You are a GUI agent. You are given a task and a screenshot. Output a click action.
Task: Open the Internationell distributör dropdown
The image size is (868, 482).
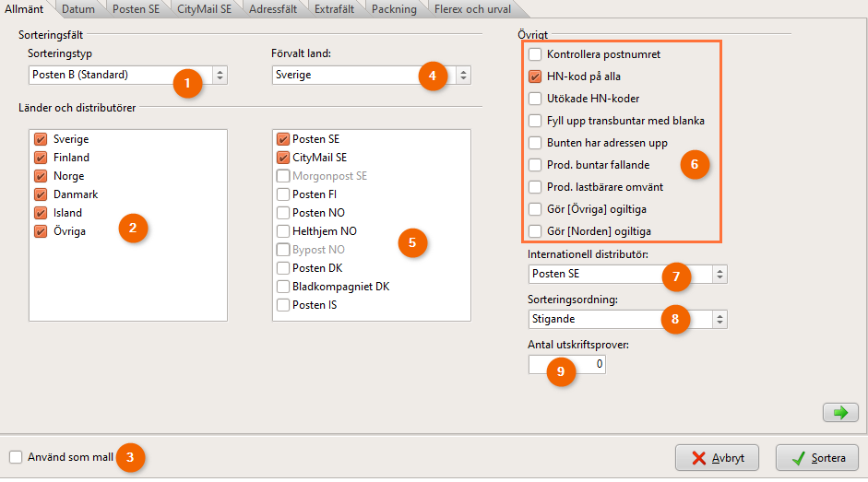click(x=720, y=274)
